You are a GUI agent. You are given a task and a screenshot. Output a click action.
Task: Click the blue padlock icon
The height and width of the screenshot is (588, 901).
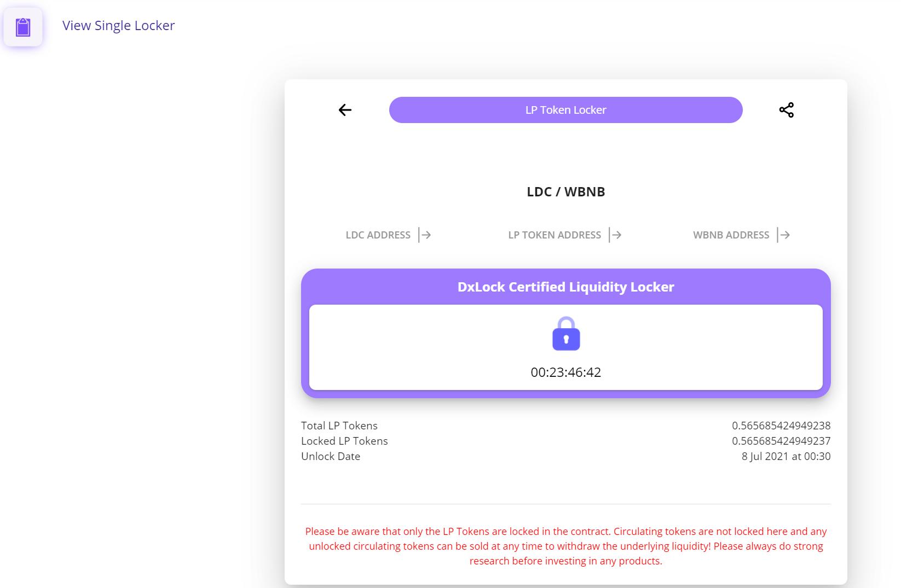tap(566, 334)
